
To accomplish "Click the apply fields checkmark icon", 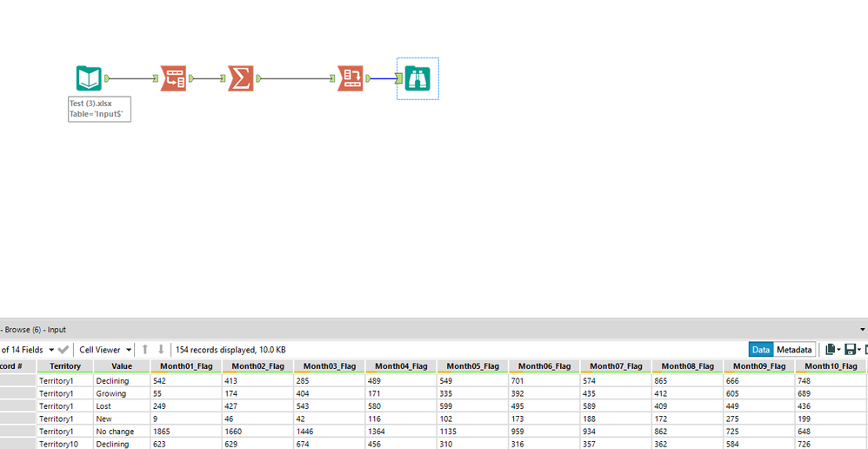I will (x=63, y=350).
